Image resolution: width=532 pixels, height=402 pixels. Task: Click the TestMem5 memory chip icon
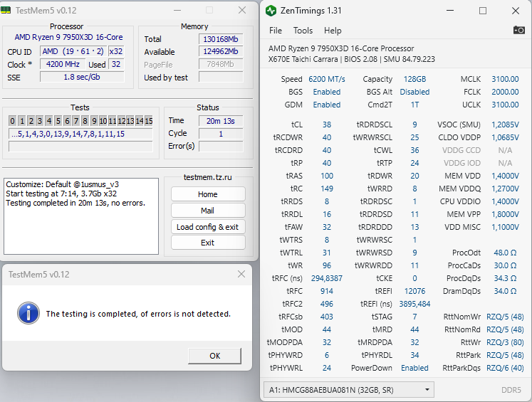pyautogui.click(x=6, y=10)
